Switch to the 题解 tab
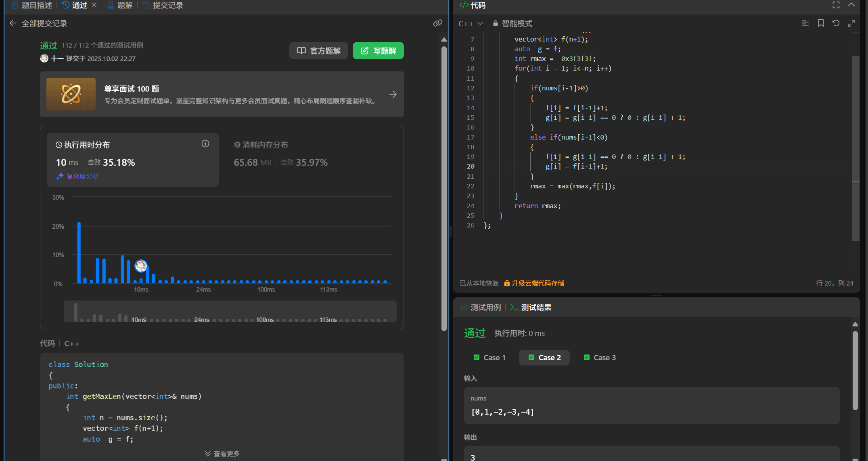The width and height of the screenshot is (868, 461). 120,5
